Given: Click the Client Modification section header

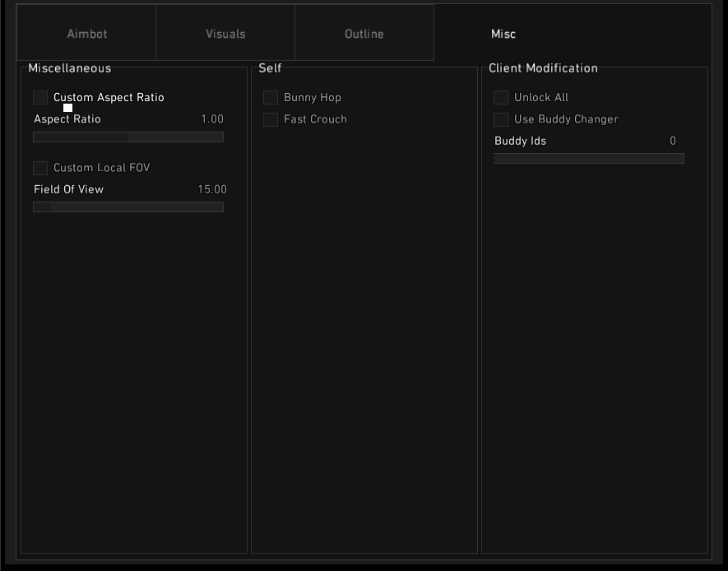Looking at the screenshot, I should (x=543, y=68).
